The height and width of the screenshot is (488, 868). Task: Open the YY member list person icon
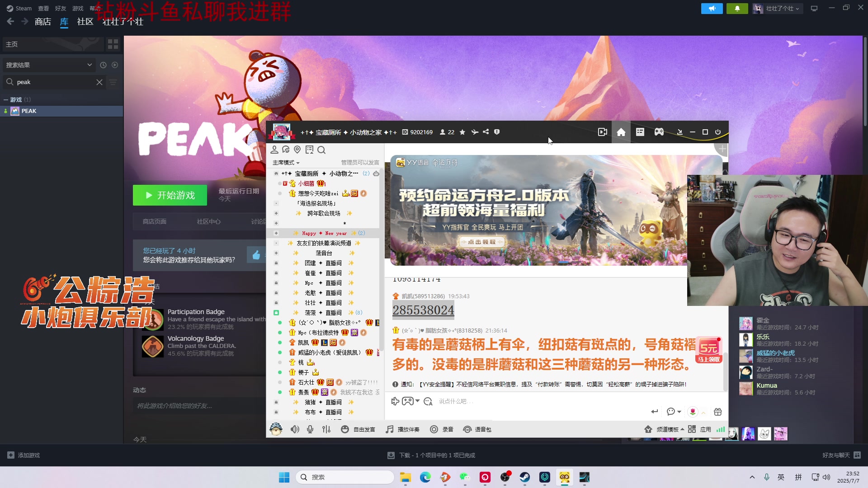(274, 150)
